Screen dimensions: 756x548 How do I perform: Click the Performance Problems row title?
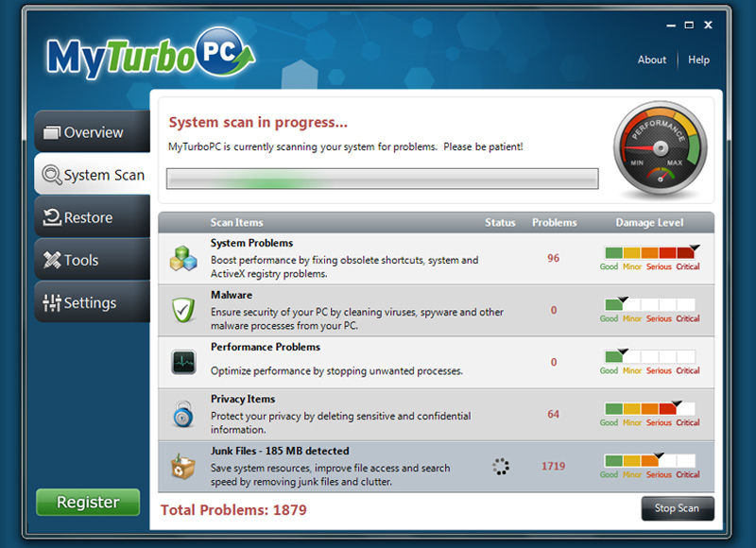(x=266, y=347)
